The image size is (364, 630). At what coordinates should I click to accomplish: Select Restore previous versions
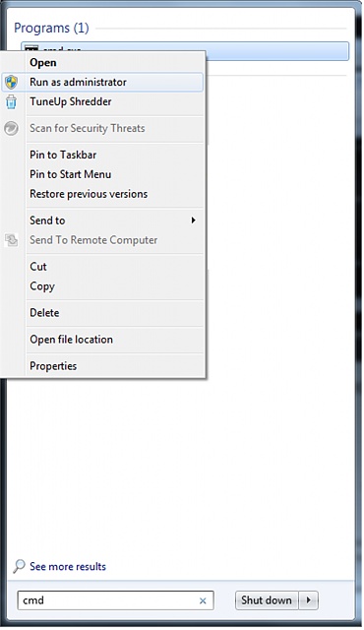tap(89, 194)
